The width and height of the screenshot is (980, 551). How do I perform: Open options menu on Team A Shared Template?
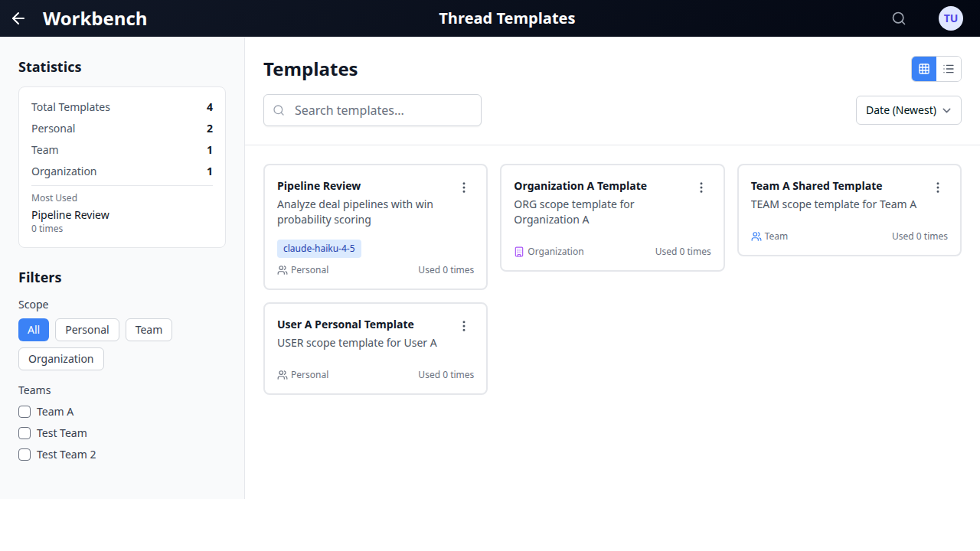pyautogui.click(x=938, y=187)
